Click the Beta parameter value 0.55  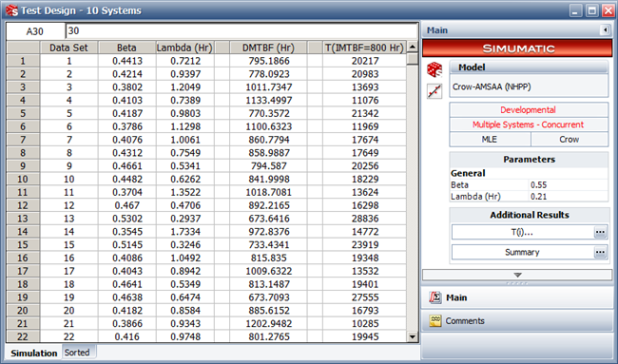[x=568, y=184]
